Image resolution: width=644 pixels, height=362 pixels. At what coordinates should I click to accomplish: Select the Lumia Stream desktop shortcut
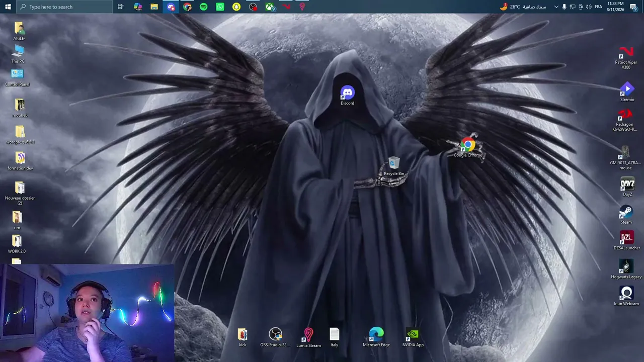click(x=308, y=338)
